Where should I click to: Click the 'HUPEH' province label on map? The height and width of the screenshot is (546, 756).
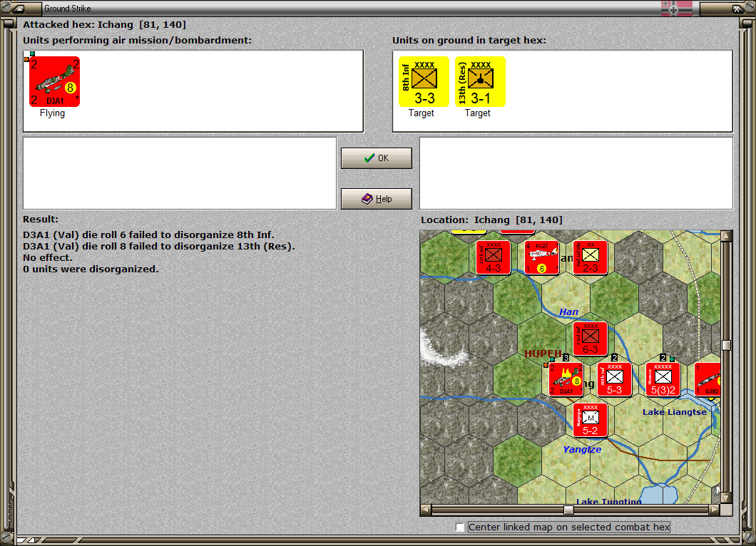(x=543, y=354)
